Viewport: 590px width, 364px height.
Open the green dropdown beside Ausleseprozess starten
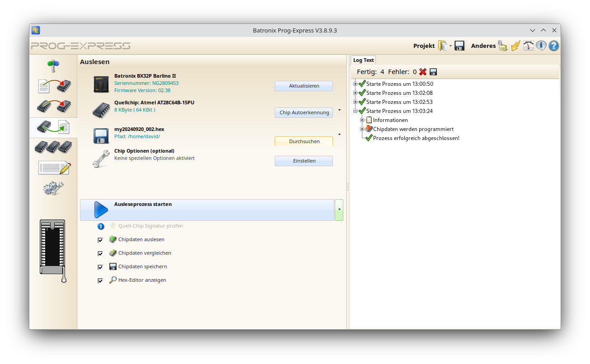339,210
